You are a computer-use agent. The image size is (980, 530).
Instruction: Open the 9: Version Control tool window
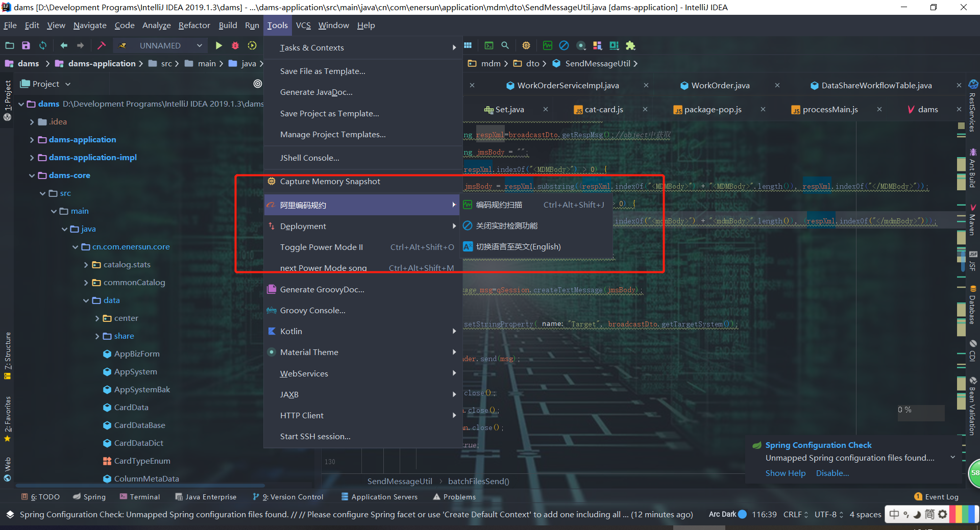(288, 497)
